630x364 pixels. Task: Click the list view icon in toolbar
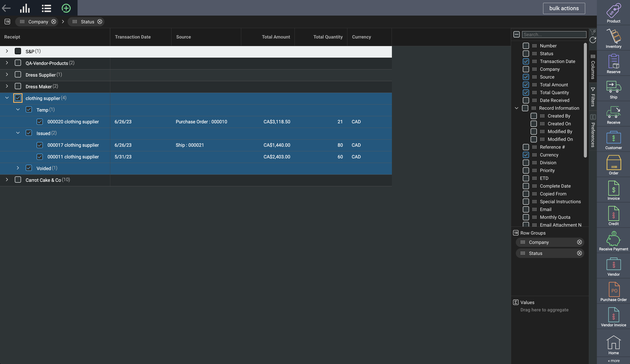click(46, 8)
